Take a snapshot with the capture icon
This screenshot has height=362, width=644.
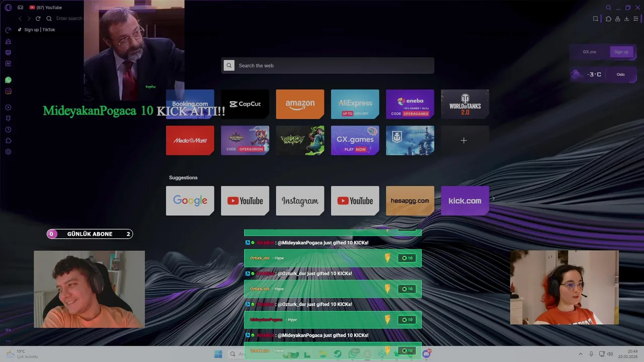[x=595, y=19]
